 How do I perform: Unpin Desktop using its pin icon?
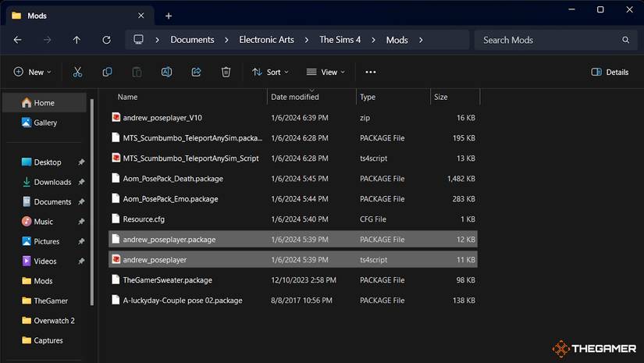click(81, 162)
